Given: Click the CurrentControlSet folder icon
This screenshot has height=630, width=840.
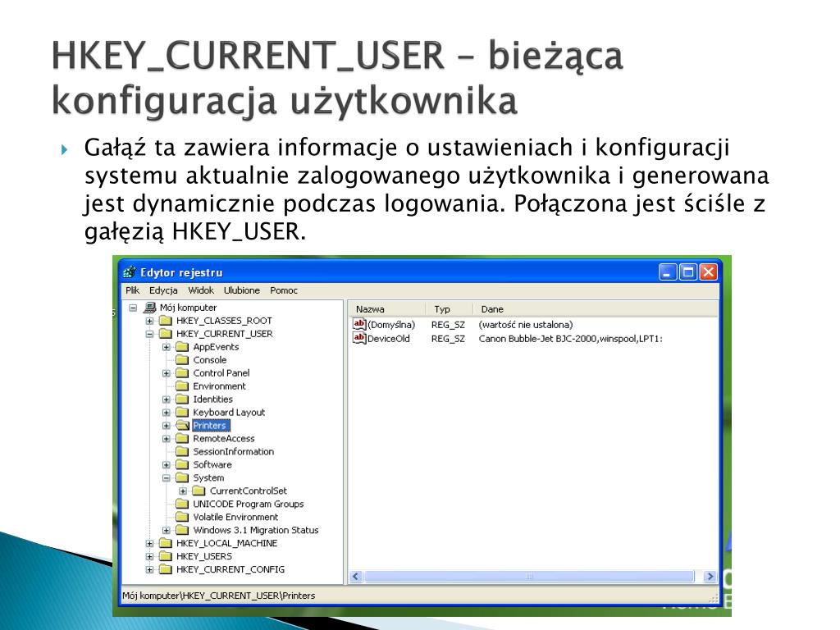Looking at the screenshot, I should (199, 491).
